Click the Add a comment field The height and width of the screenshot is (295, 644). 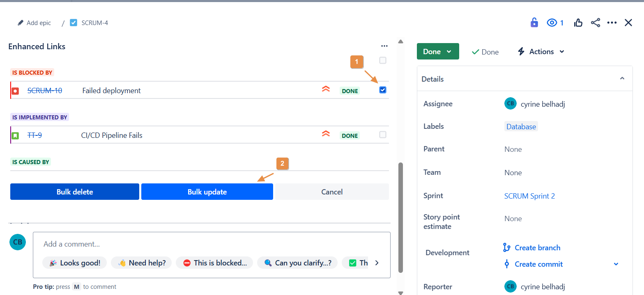tap(211, 244)
